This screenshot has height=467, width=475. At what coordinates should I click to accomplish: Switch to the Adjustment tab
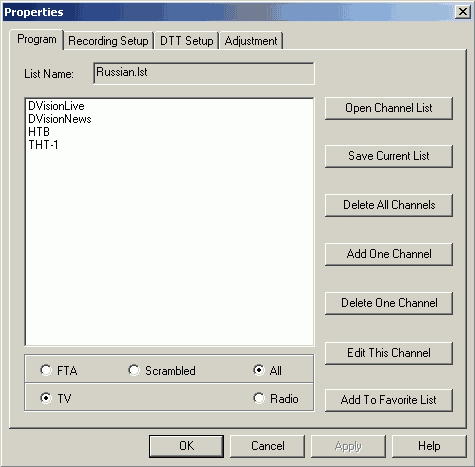[251, 41]
